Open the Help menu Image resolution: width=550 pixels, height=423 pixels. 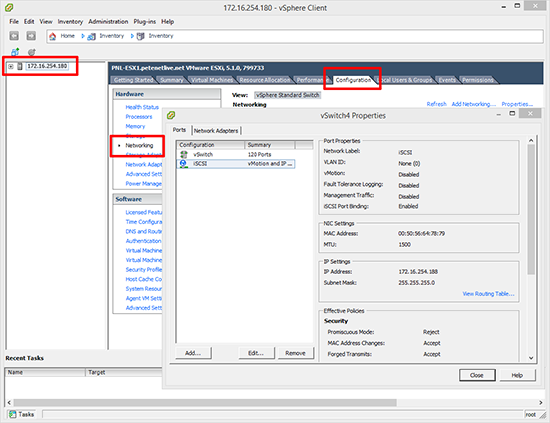coord(168,22)
